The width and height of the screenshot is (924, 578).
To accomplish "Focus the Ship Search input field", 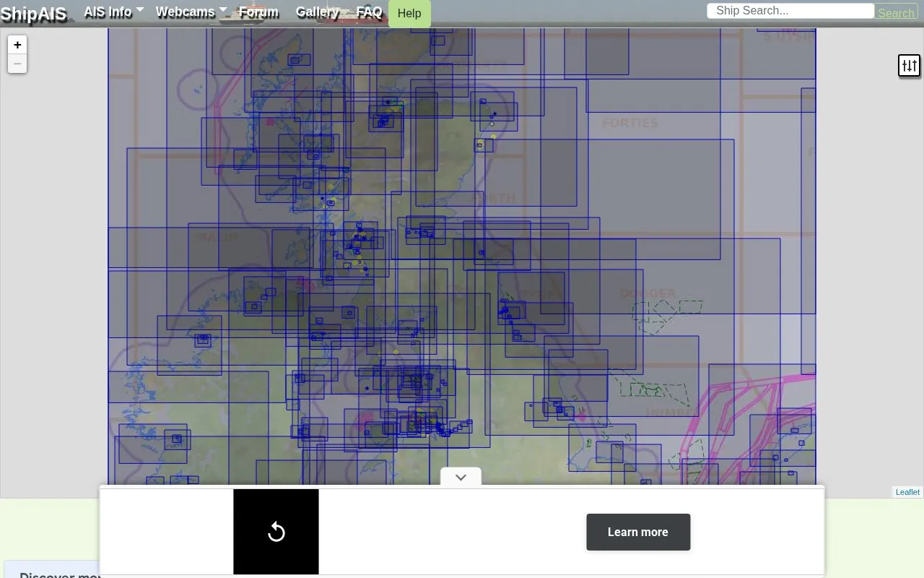I will tap(790, 11).
